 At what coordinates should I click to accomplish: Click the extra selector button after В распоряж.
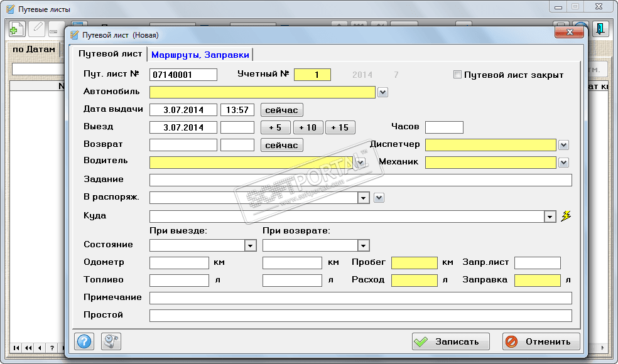379,197
